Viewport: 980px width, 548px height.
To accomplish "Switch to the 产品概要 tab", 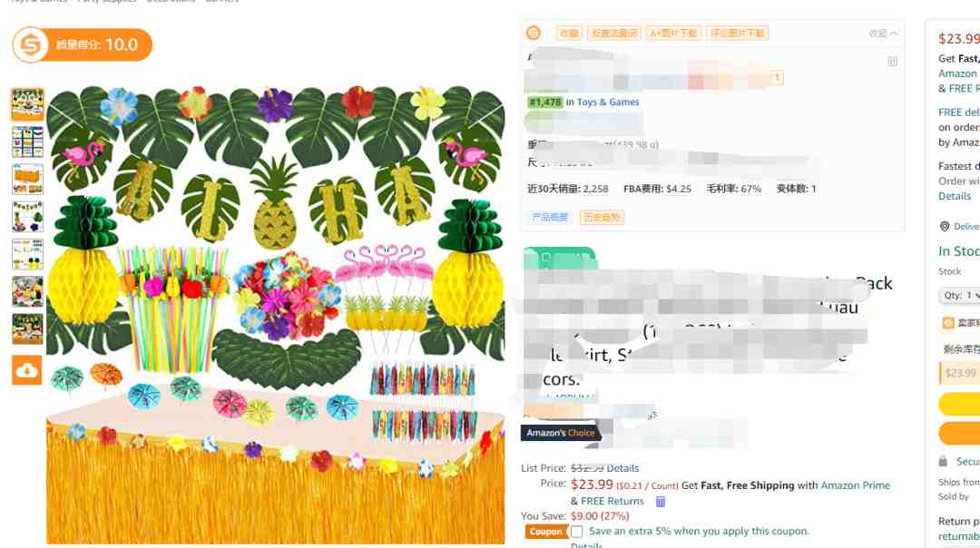I will pyautogui.click(x=550, y=218).
